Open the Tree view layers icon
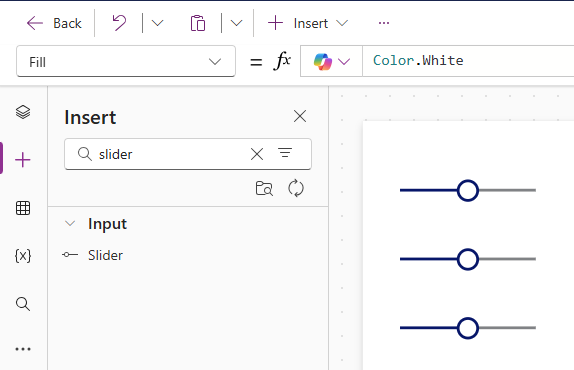 click(x=23, y=112)
